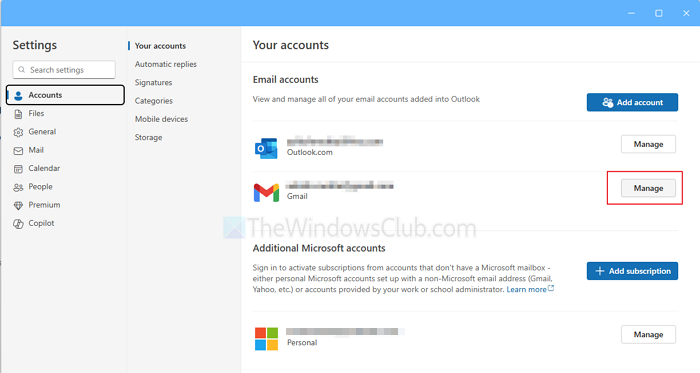Open the Files settings category
The image size is (700, 373).
(65, 113)
